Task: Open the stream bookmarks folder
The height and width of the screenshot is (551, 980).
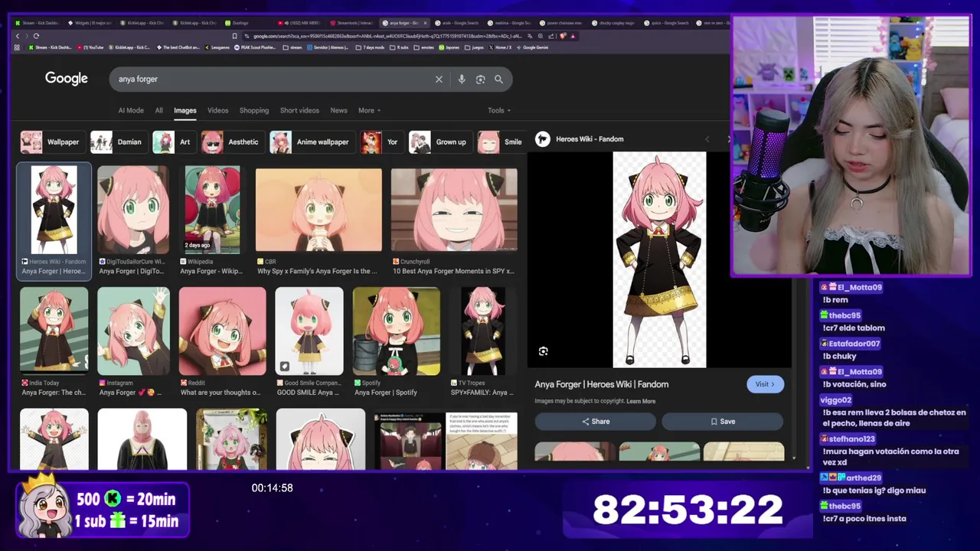Action: (x=292, y=47)
